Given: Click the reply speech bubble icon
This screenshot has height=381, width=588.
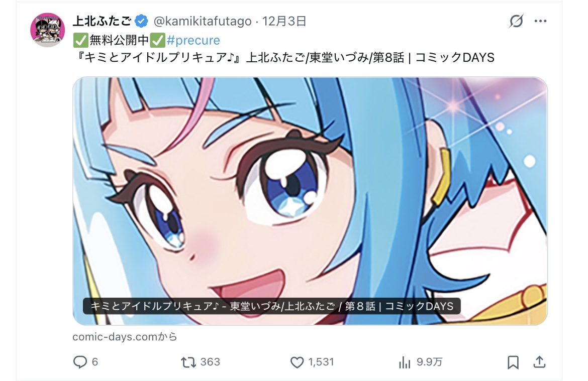Looking at the screenshot, I should 80,362.
